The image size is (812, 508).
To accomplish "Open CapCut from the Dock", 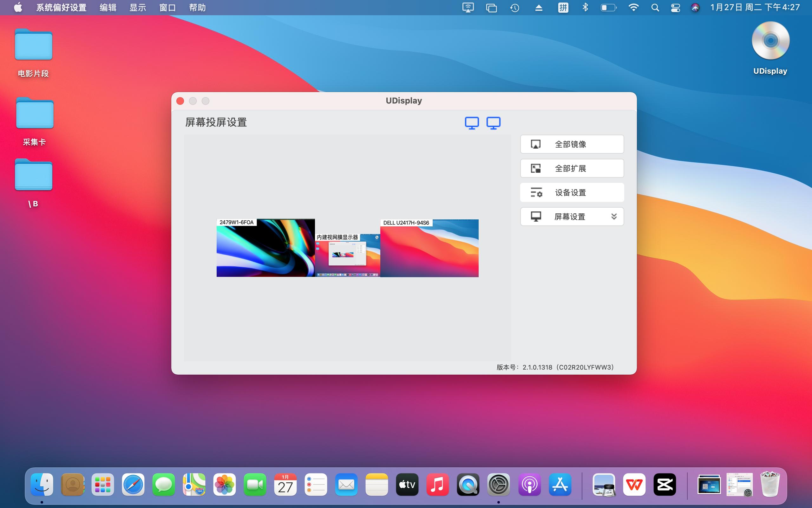I will [x=665, y=485].
